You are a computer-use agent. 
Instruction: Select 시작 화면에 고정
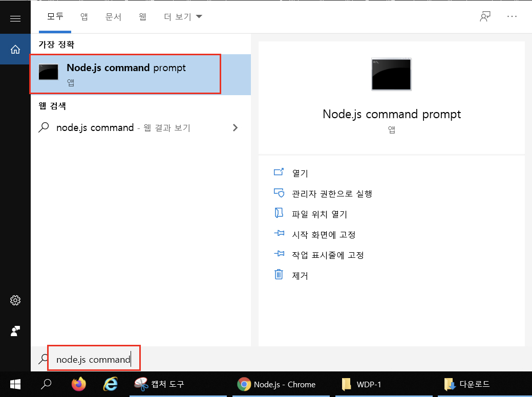[x=324, y=235]
